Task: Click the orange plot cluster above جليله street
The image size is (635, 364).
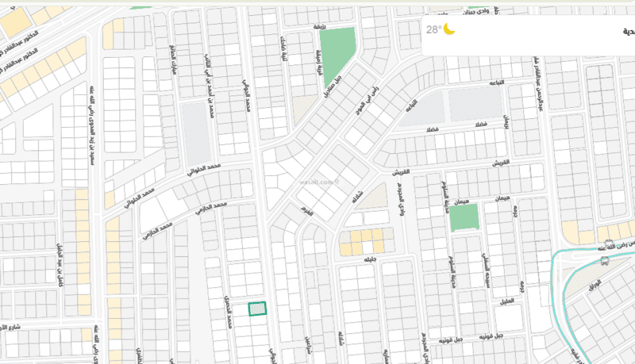Action: pos(362,242)
